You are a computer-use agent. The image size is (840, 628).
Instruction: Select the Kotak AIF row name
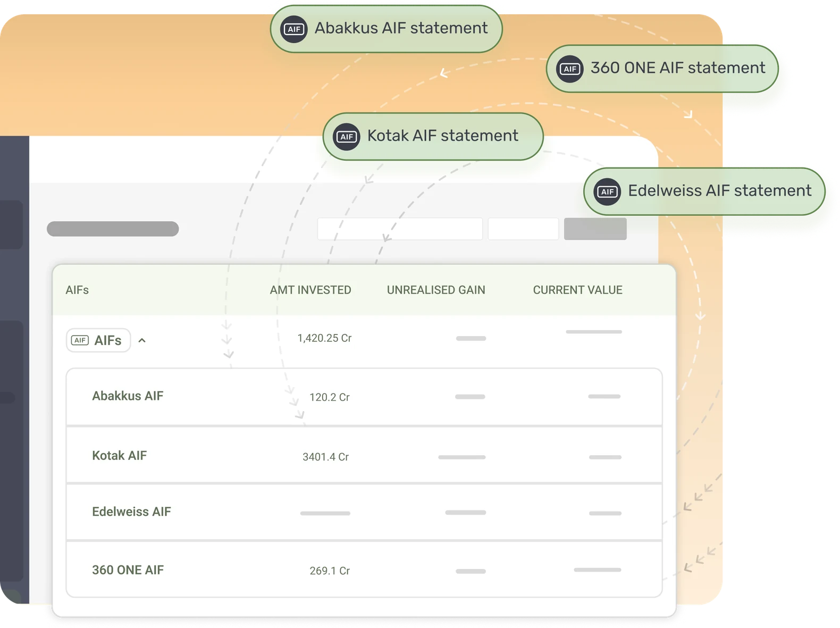coord(120,455)
